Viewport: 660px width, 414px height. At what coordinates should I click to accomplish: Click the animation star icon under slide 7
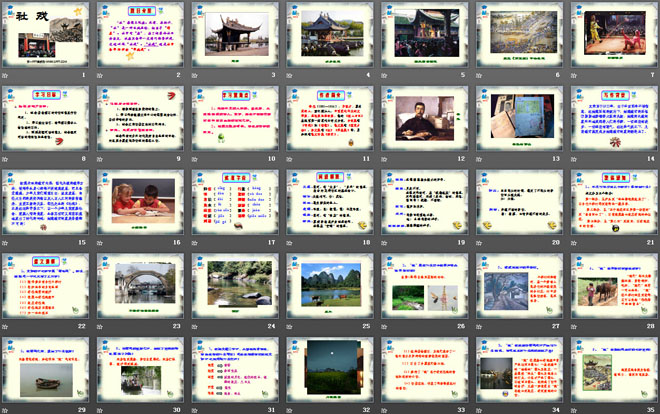574,76
